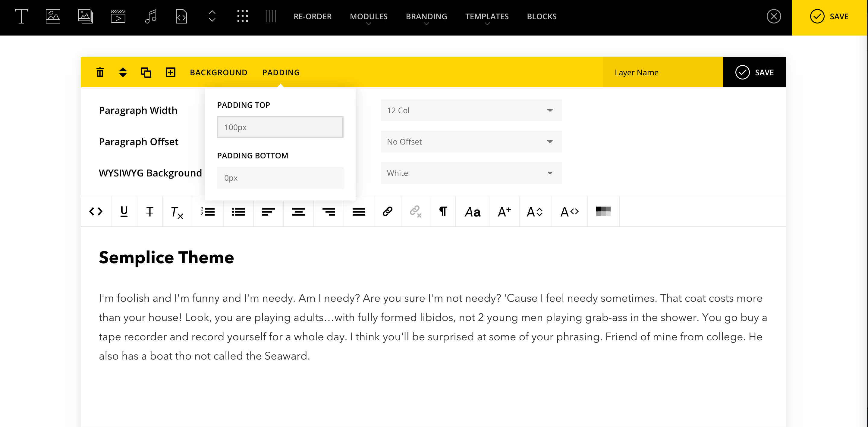Focus the Padding Bottom field

tap(280, 178)
